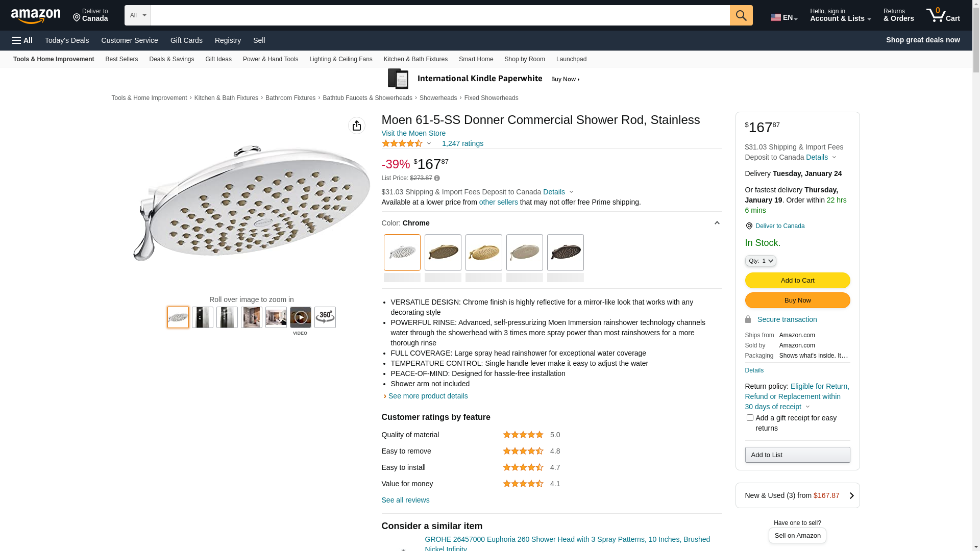Play the product video thumbnail

coord(300,317)
